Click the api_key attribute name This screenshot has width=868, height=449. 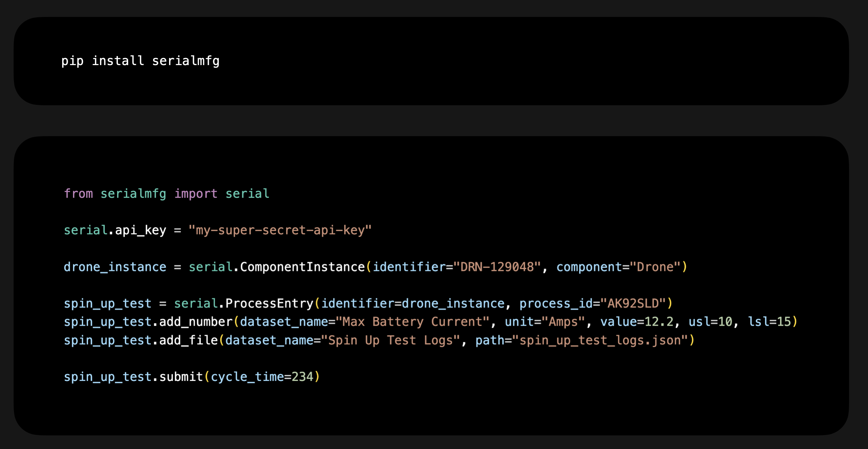tap(140, 230)
